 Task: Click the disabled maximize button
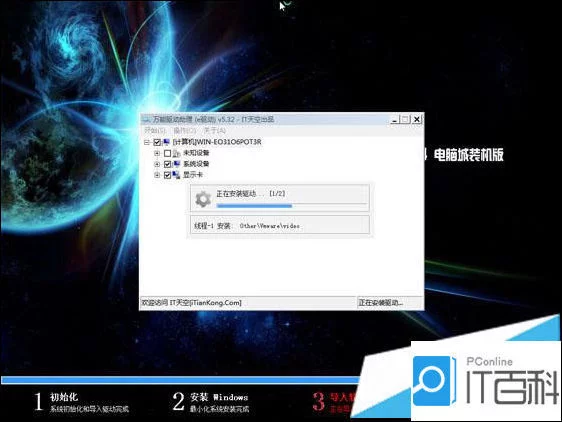(405, 120)
